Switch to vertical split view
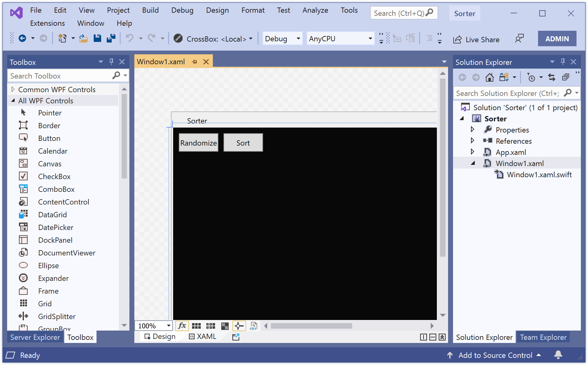 point(424,337)
